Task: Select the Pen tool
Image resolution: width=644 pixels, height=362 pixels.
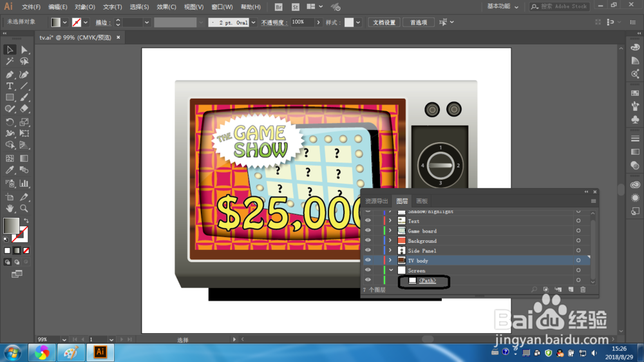Action: click(10, 74)
